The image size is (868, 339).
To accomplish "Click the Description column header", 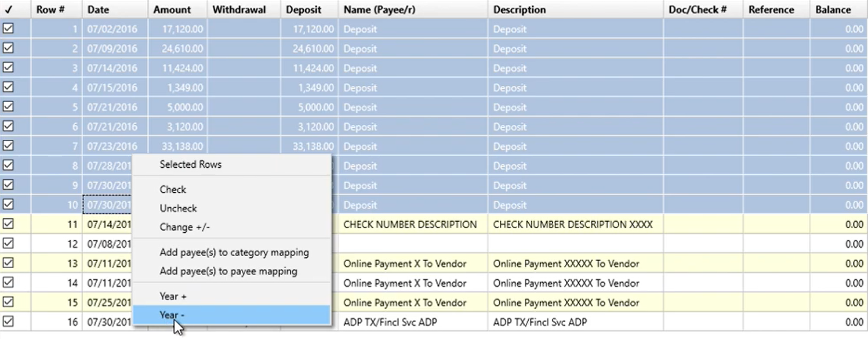I will 576,9.
